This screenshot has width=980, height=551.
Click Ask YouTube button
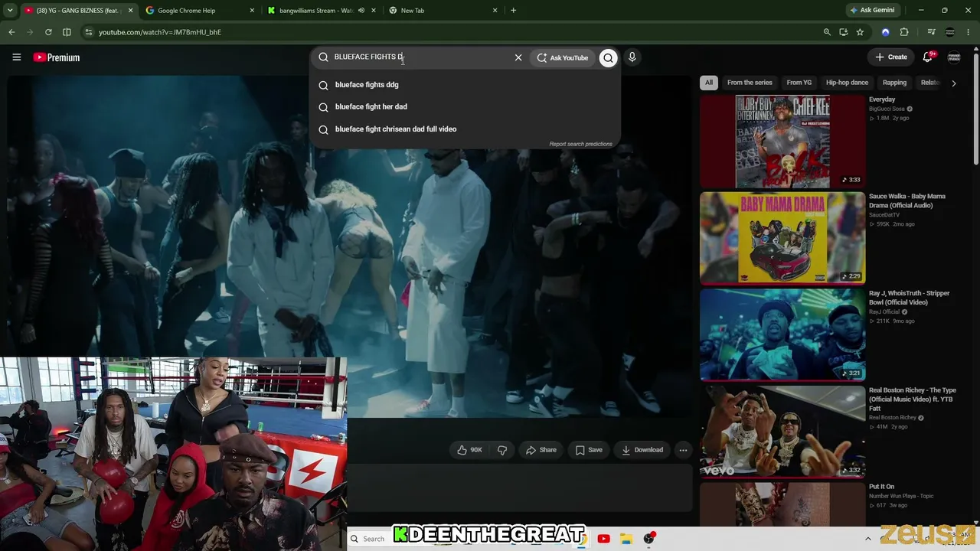pyautogui.click(x=563, y=57)
